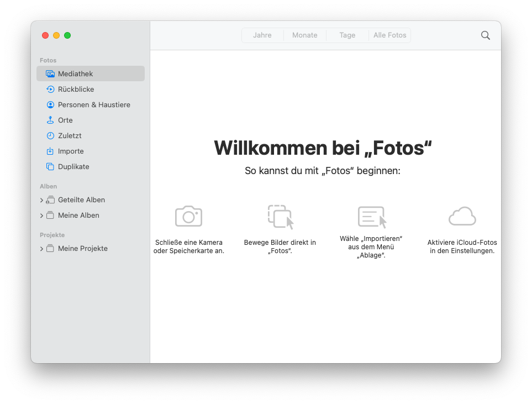Screen dimensions: 532x404
Task: Click the Fotos section header
Action: coord(48,60)
